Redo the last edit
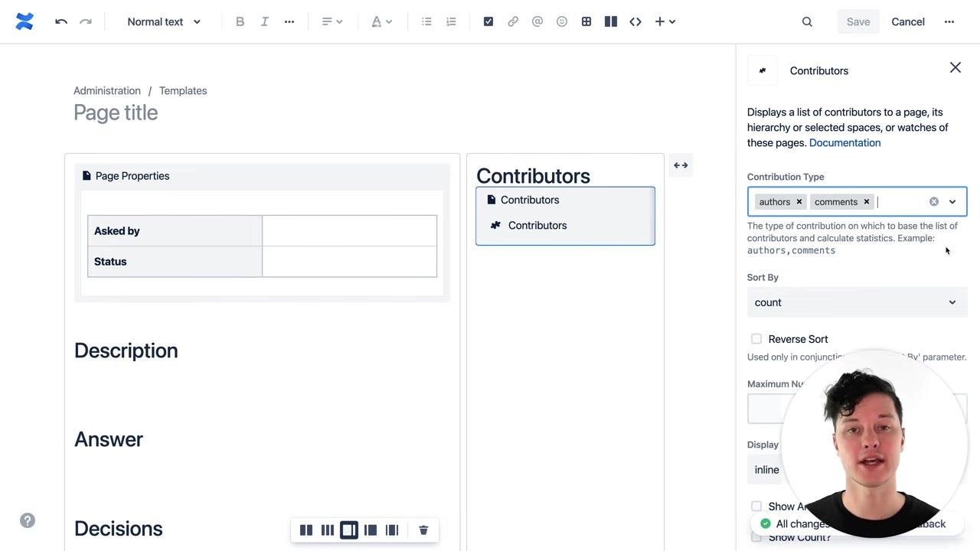 pos(86,21)
